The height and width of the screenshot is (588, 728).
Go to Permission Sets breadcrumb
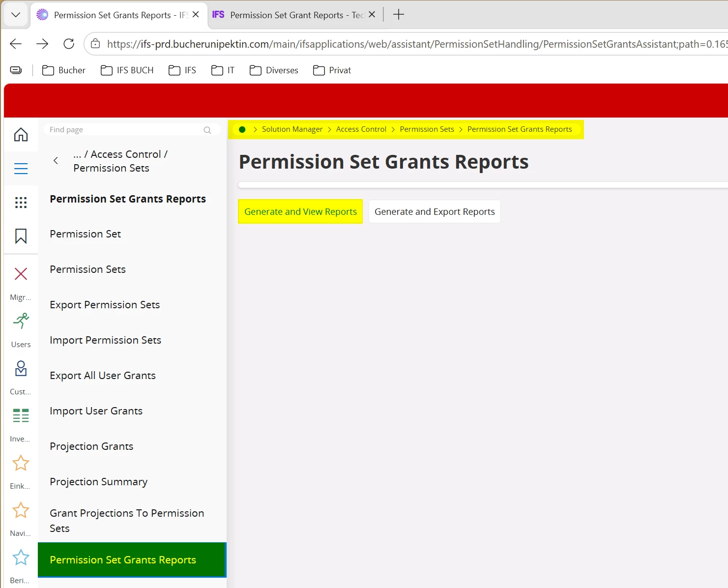[x=427, y=129]
